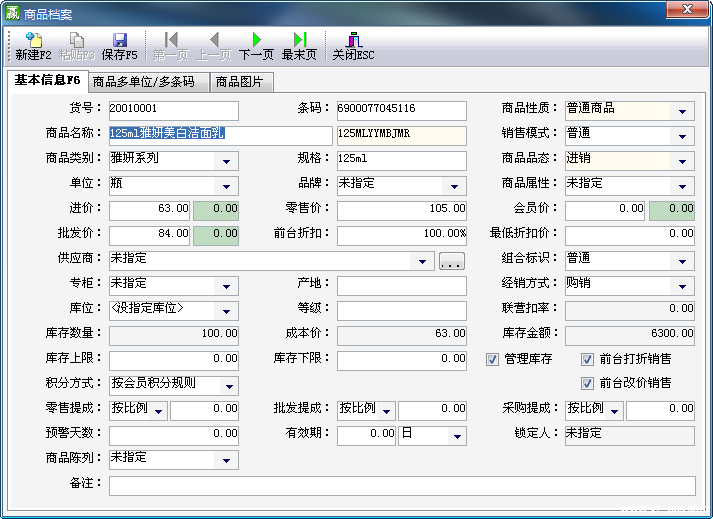Open the 采购提成 mode dropdown
Screen dimensions: 713x519
point(614,411)
